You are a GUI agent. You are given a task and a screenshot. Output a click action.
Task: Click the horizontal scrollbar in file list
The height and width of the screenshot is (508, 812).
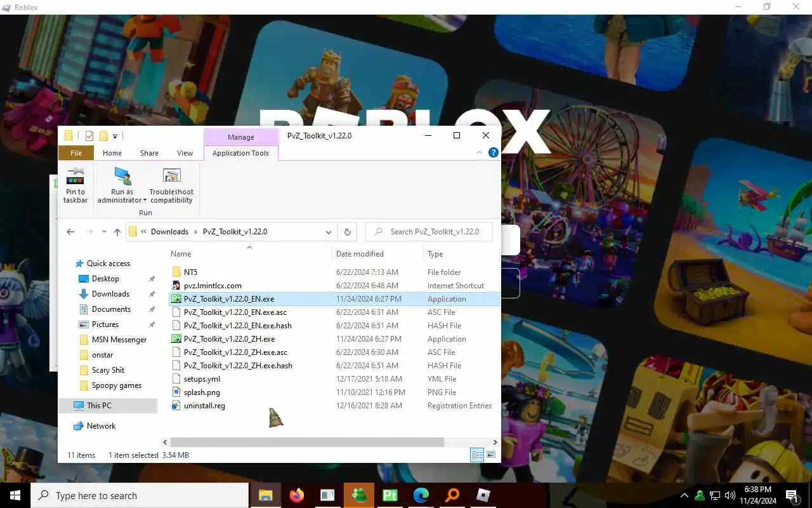(308, 442)
